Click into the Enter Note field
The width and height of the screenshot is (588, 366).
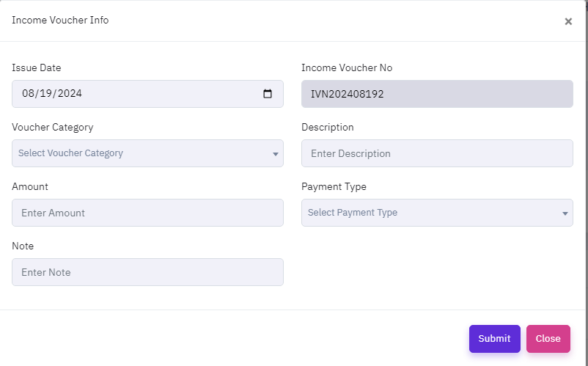click(x=147, y=272)
